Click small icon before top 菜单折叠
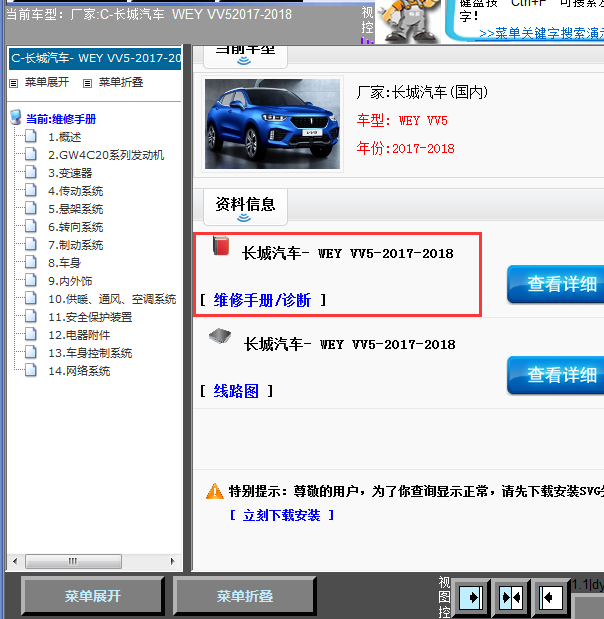This screenshot has width=604, height=619. (87, 83)
